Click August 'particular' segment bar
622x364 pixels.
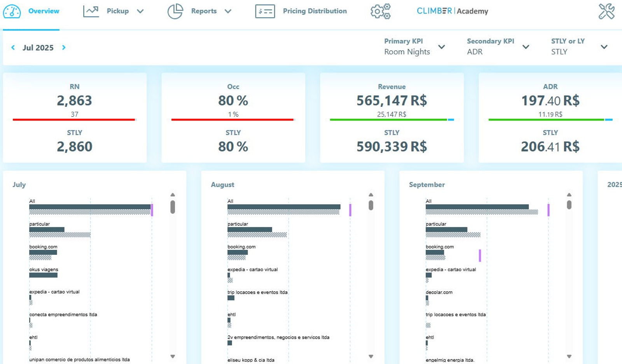(x=250, y=230)
